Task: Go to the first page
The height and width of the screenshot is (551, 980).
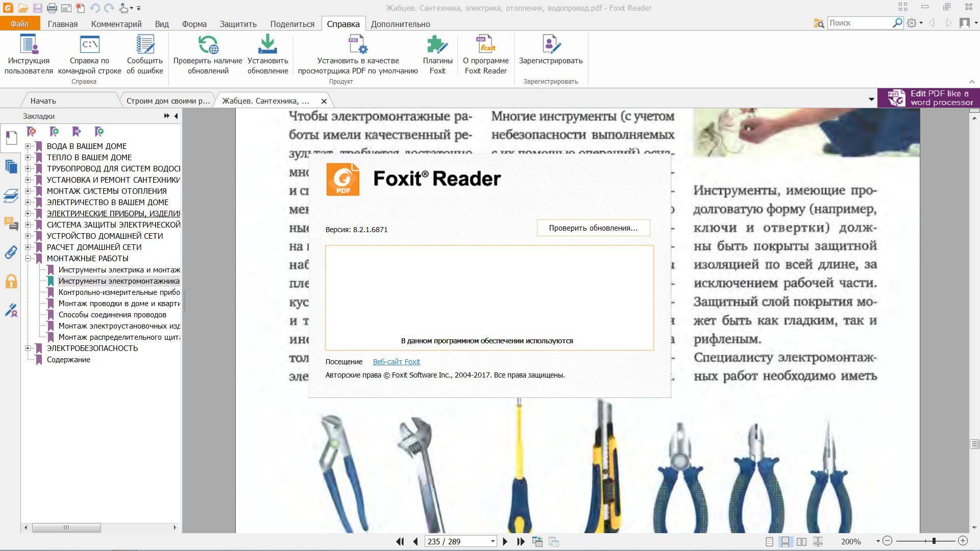Action: tap(400, 541)
